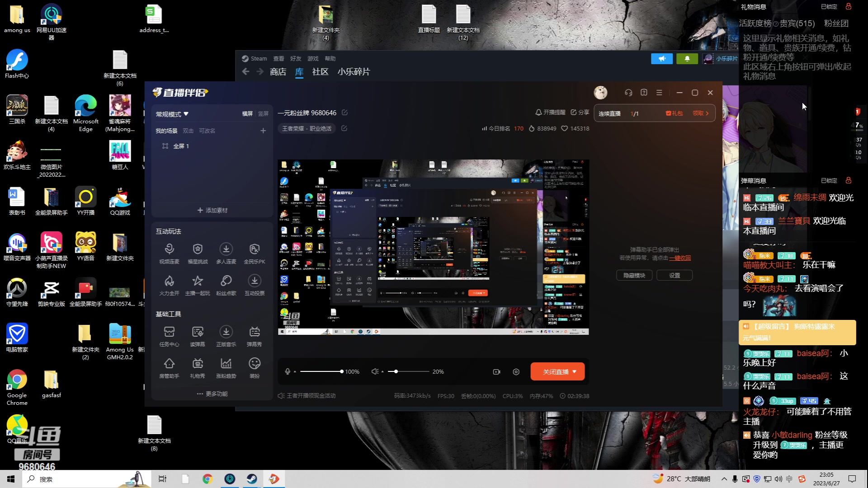
Task: Start the 全民乐PK feature
Action: coord(255,253)
